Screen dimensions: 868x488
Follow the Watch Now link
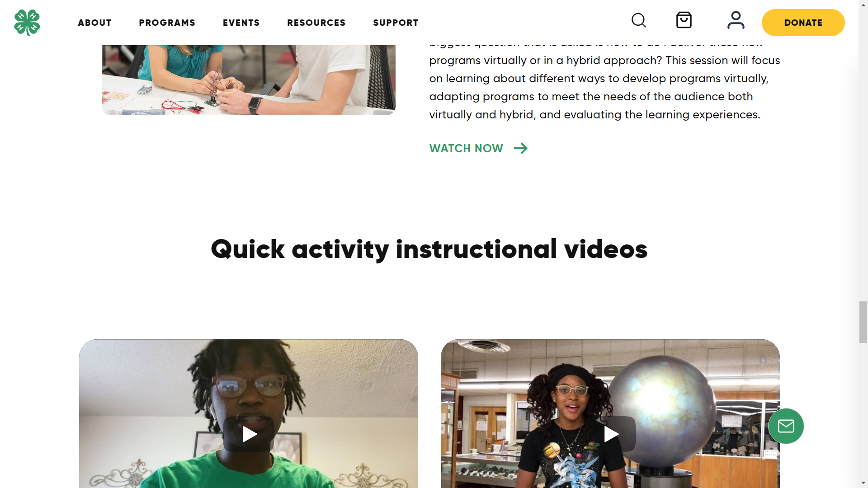[466, 148]
